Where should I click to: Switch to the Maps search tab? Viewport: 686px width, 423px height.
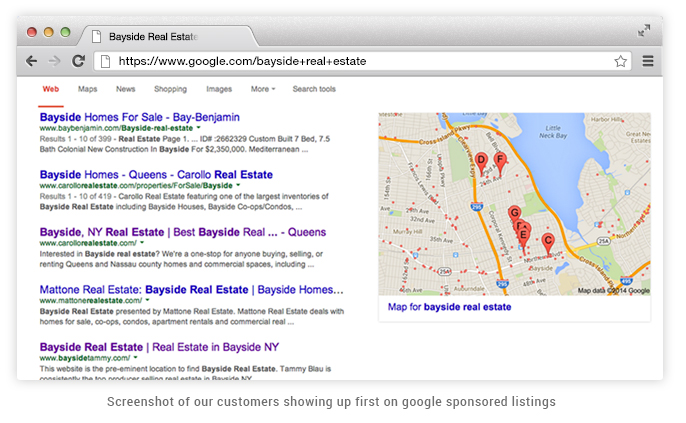pyautogui.click(x=88, y=89)
